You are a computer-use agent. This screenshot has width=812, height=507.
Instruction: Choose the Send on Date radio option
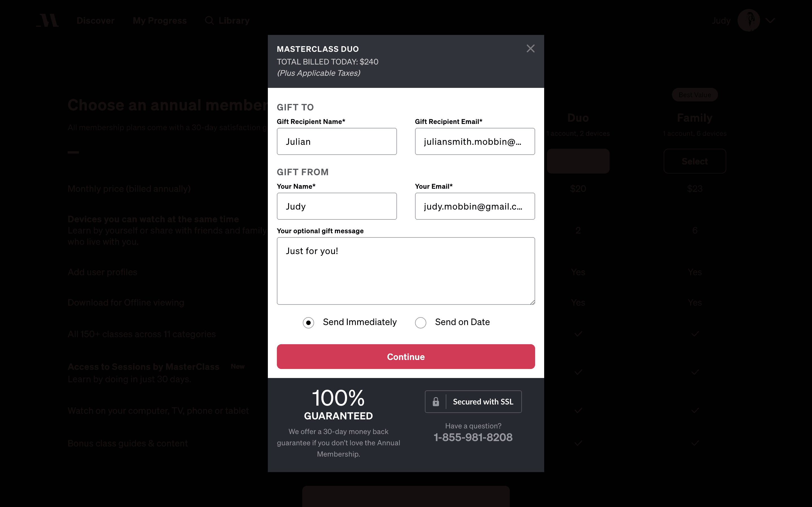click(420, 323)
